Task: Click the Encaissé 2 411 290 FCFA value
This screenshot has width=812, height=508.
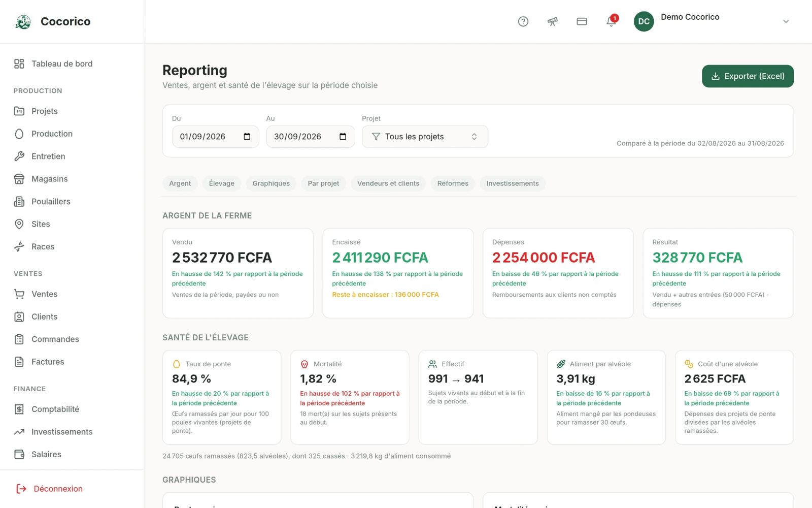Action: click(380, 258)
